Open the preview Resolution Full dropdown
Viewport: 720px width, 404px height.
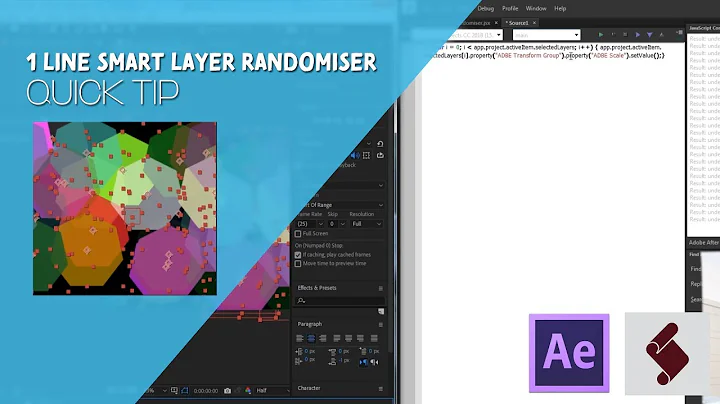click(366, 224)
